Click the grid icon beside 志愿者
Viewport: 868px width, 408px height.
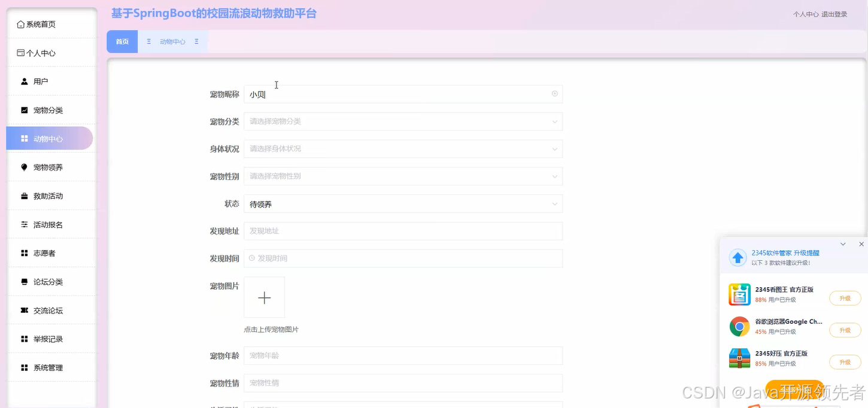pos(25,254)
